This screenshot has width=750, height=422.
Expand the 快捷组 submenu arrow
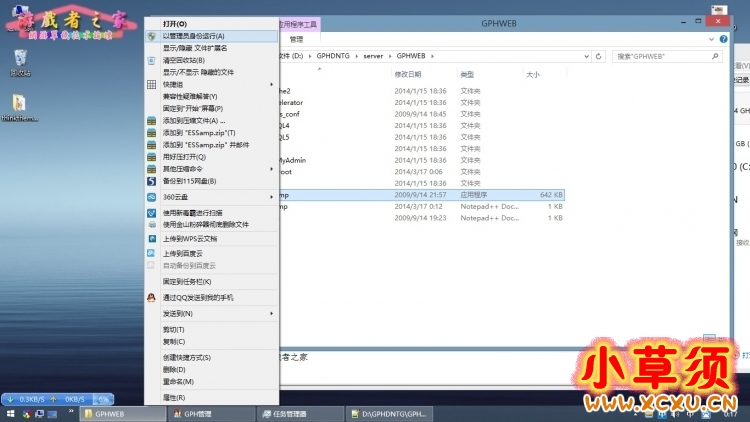tap(271, 84)
